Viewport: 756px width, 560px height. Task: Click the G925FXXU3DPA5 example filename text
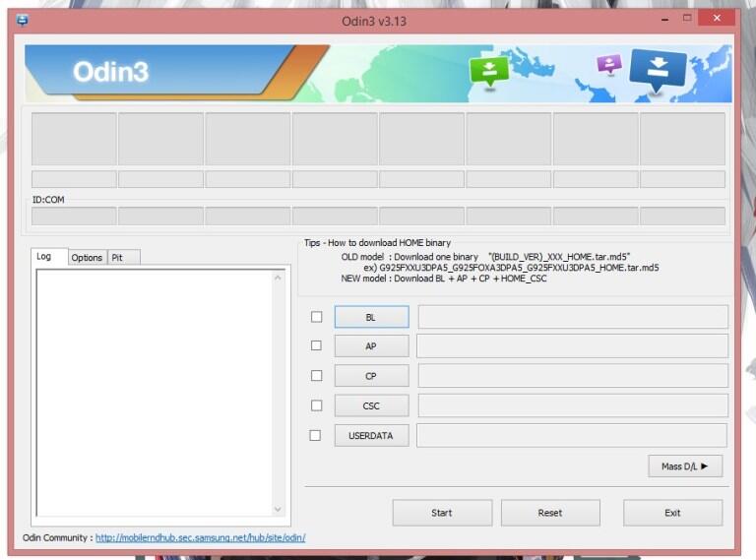[519, 268]
